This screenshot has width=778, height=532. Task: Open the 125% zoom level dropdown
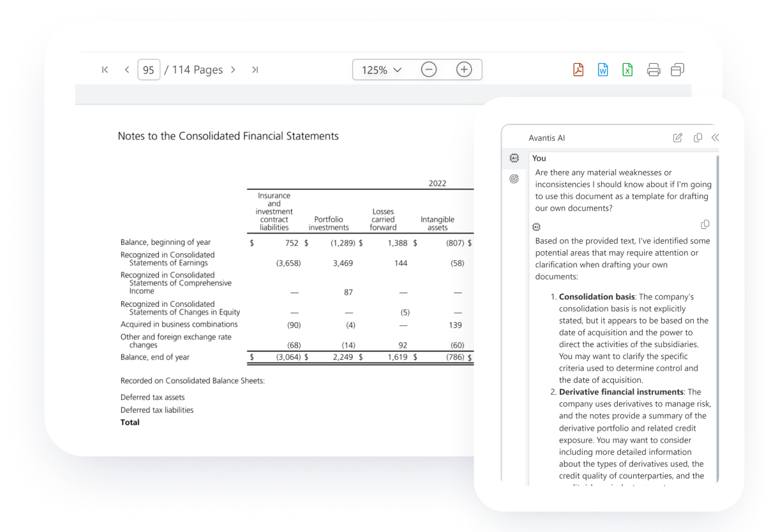[382, 70]
